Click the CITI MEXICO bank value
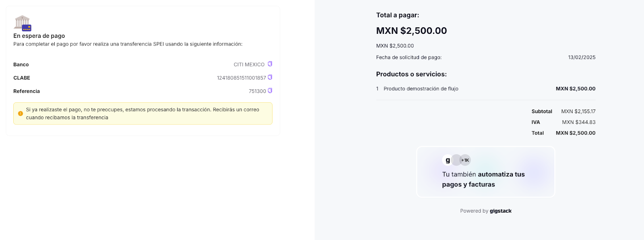The width and height of the screenshot is (644, 240). pyautogui.click(x=249, y=64)
